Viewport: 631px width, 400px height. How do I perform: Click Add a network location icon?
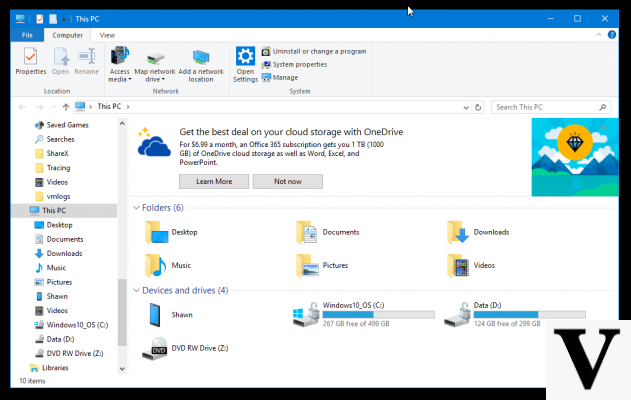201,57
